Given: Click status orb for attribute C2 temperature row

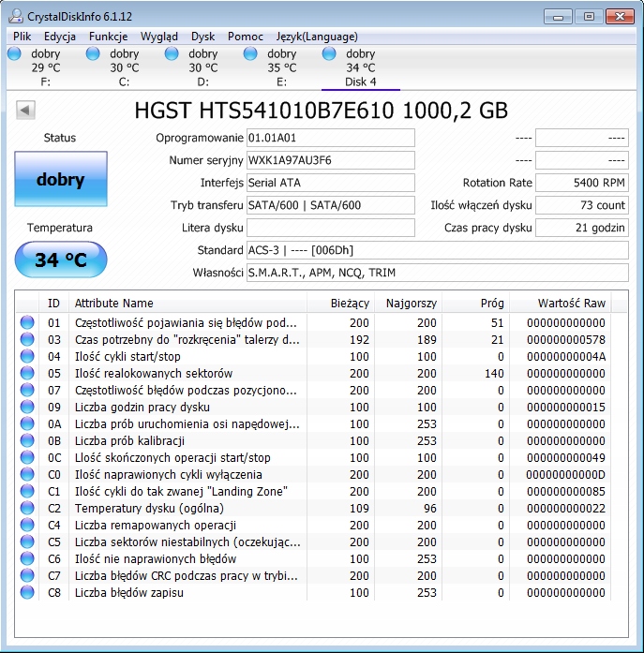Looking at the screenshot, I should pos(28,509).
